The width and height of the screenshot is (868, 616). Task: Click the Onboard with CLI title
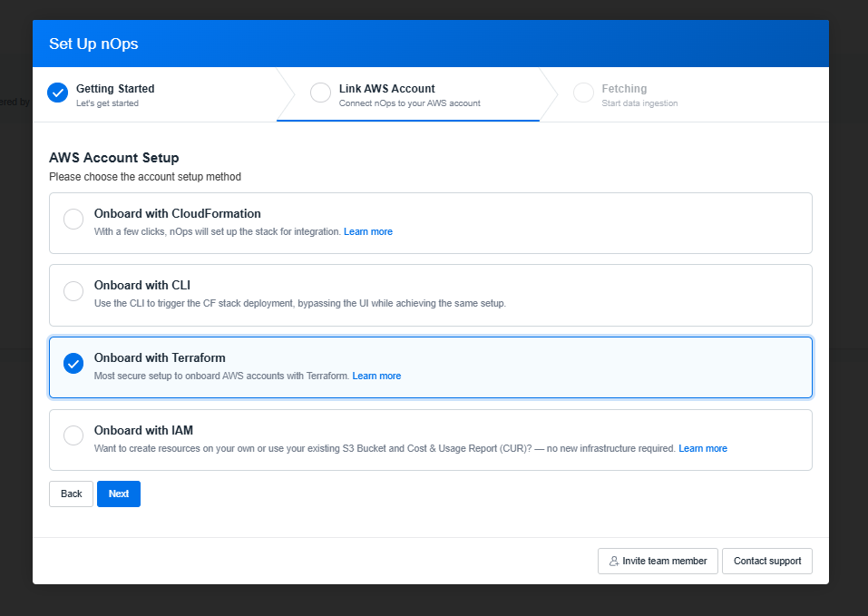[142, 286]
